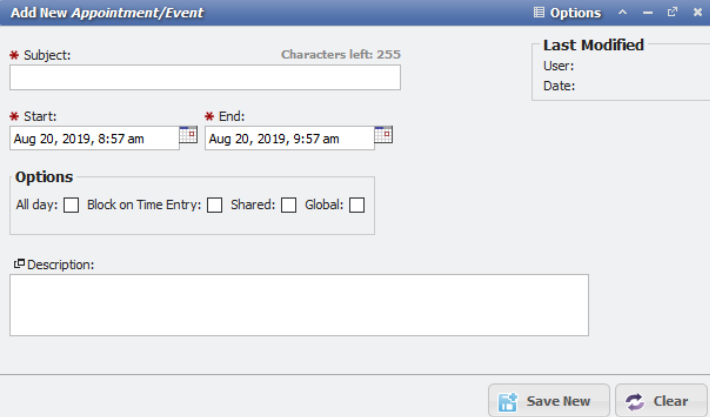Open the End date calendar picker
The image size is (710, 417).
click(383, 135)
